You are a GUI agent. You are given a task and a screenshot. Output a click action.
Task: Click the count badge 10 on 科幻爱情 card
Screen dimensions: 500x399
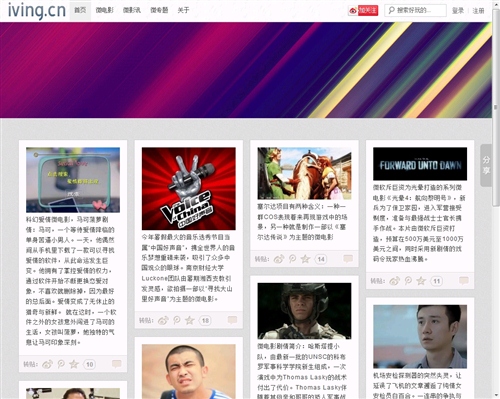pyautogui.click(x=89, y=364)
